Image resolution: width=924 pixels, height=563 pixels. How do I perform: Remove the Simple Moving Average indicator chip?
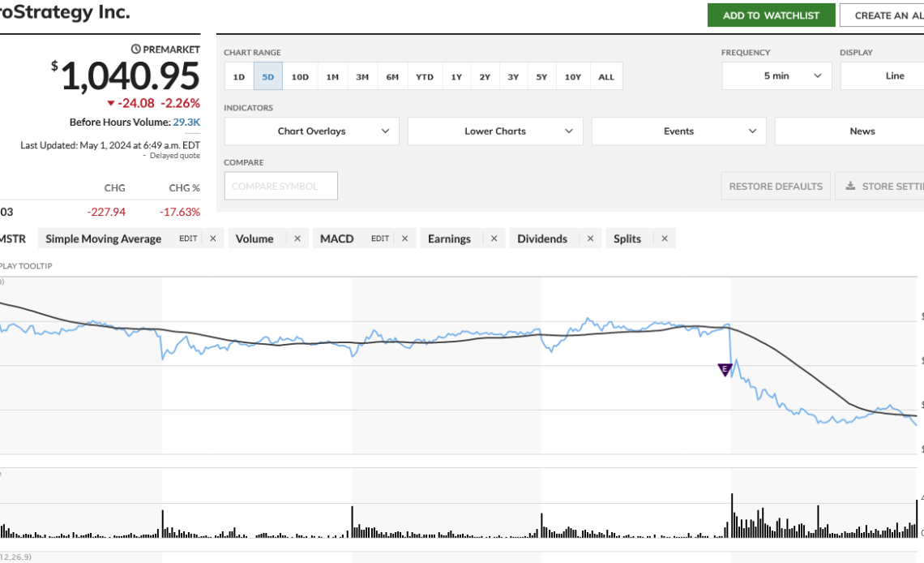pos(212,239)
